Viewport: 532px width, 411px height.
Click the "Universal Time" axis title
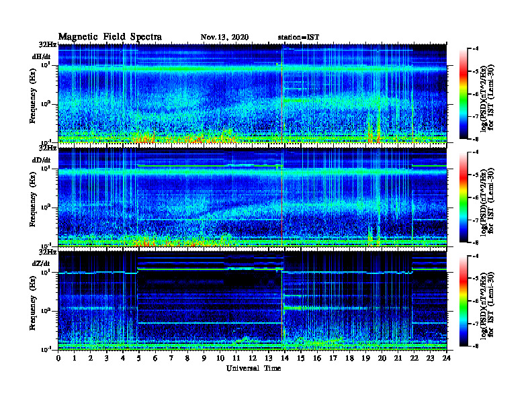point(253,368)
